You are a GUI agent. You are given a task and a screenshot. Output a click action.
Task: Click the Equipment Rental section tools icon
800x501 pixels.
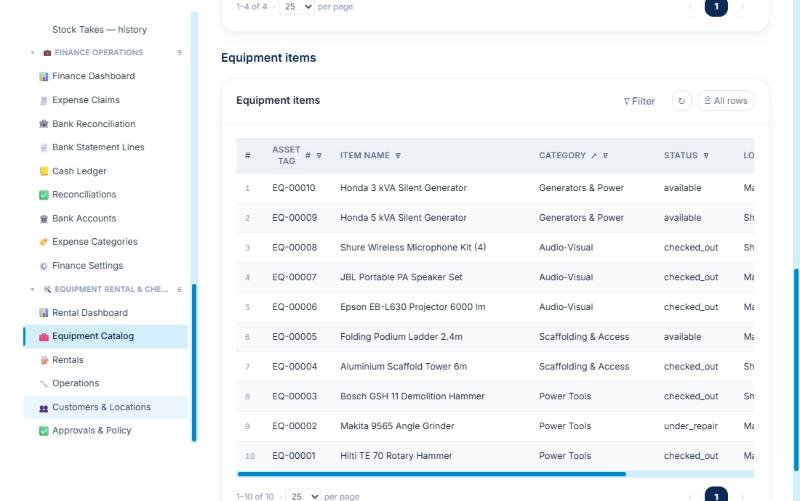(47, 289)
